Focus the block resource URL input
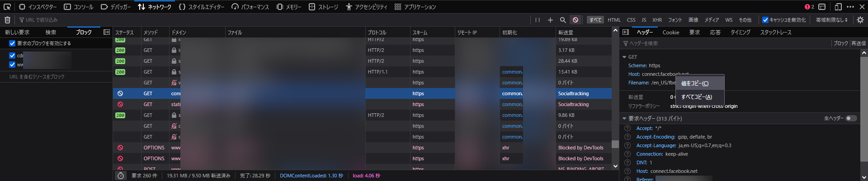This screenshot has width=868, height=181. click(56, 77)
